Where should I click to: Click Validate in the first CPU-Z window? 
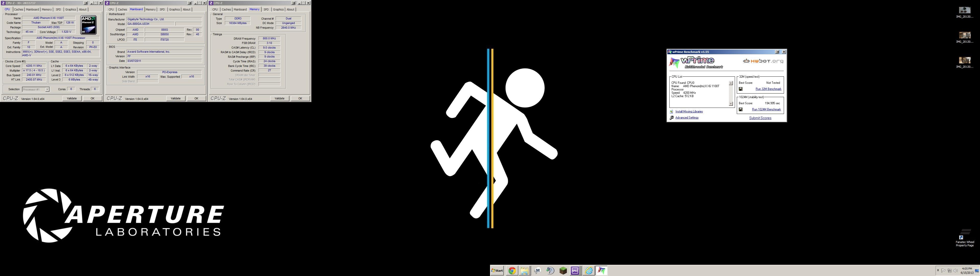[x=72, y=99]
